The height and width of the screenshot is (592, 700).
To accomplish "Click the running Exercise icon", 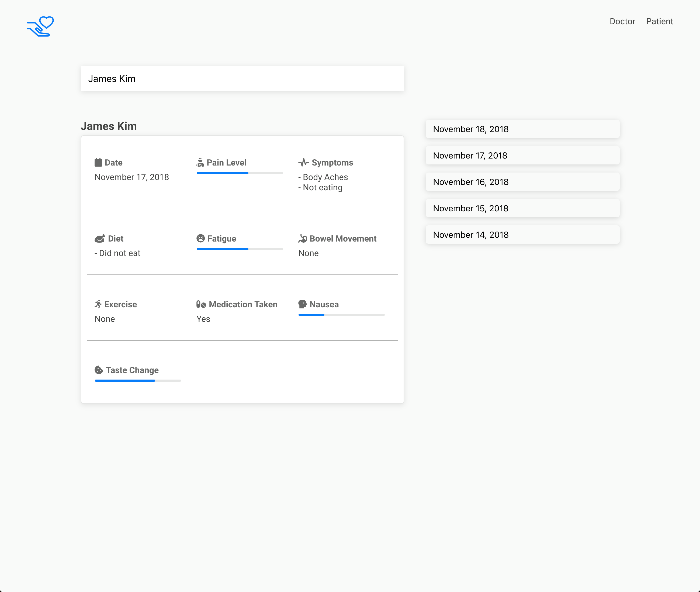I will coord(98,304).
